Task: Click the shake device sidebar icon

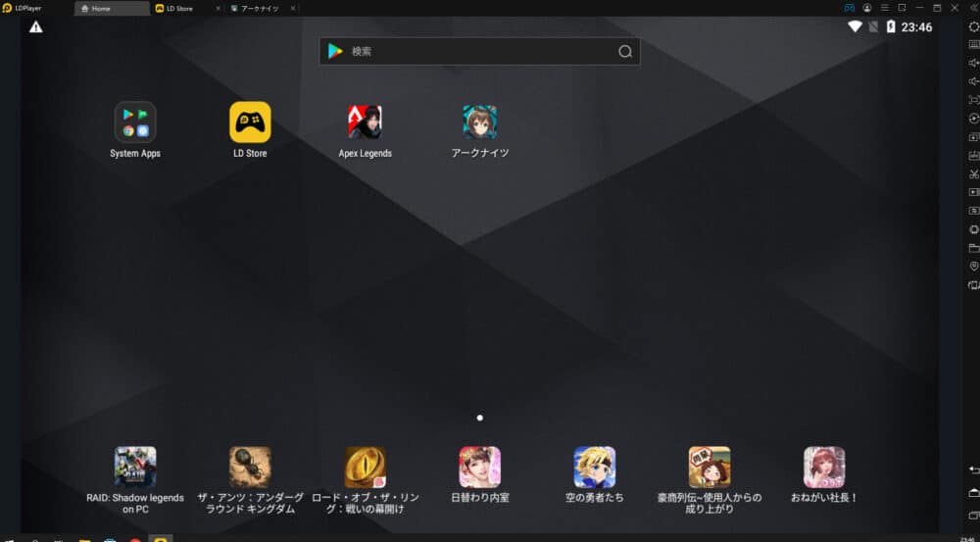Action: pos(974,285)
